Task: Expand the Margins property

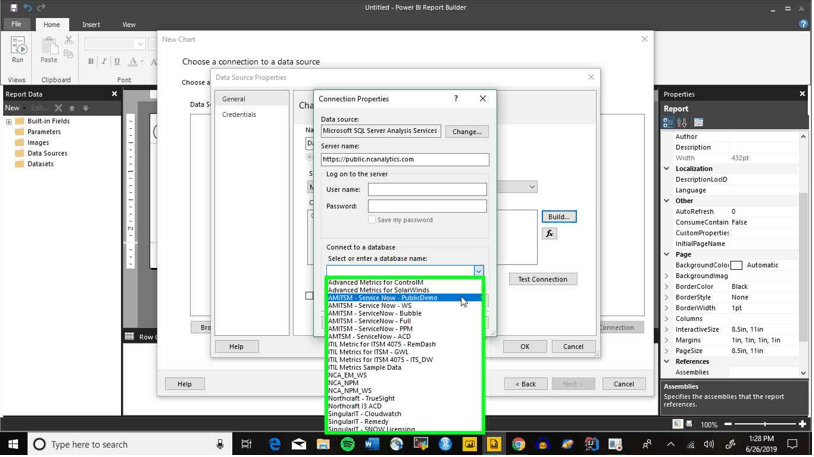Action: tap(667, 340)
